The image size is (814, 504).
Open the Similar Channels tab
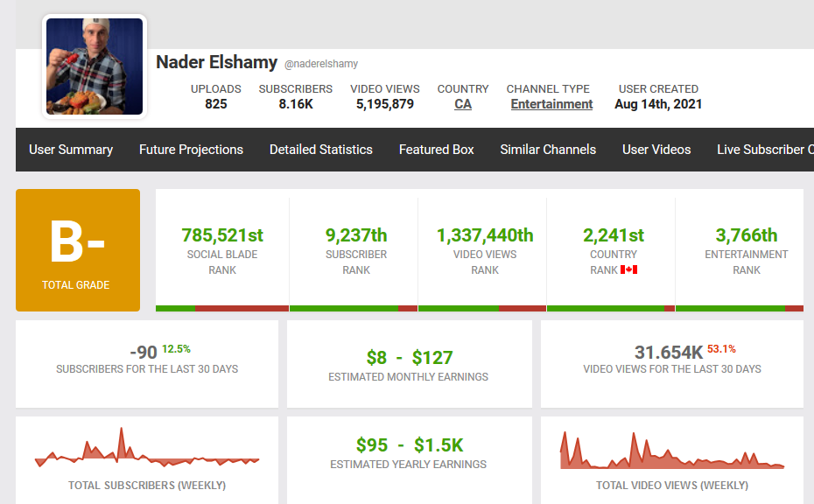tap(548, 150)
